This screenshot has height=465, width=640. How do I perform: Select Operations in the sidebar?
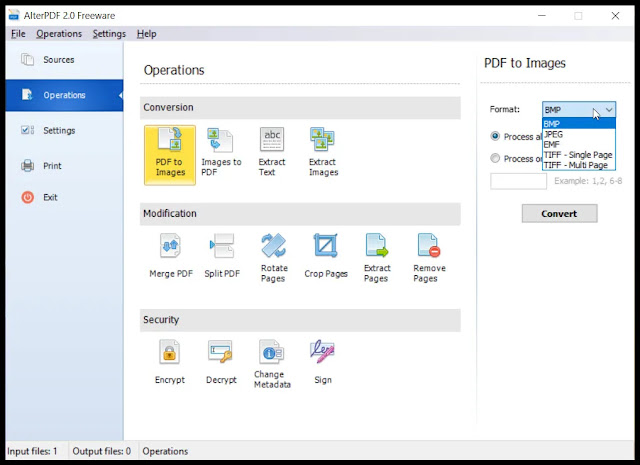pyautogui.click(x=64, y=95)
